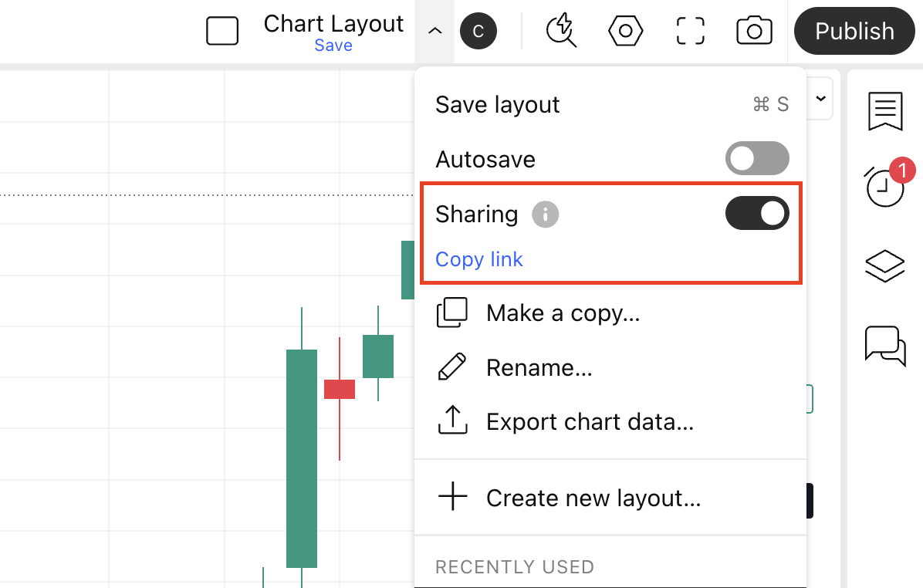Turn off the Sharing toggle
This screenshot has height=588, width=923.
tap(757, 214)
